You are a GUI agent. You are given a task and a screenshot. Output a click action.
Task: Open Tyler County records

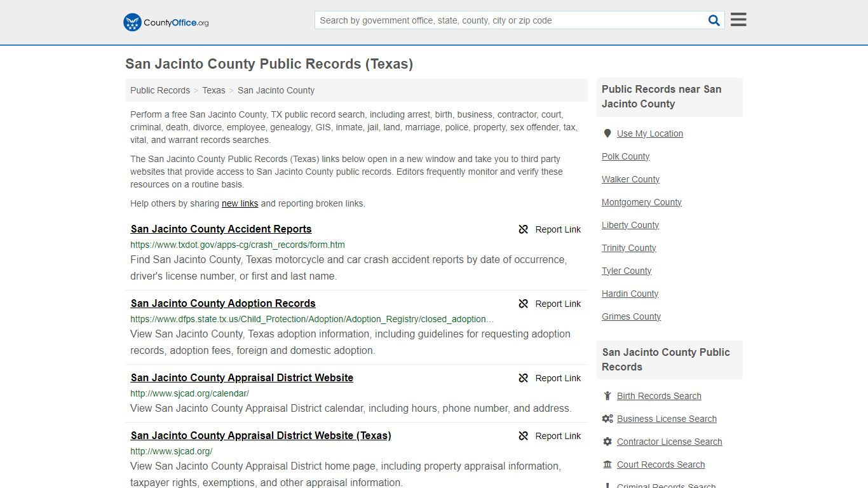click(627, 271)
